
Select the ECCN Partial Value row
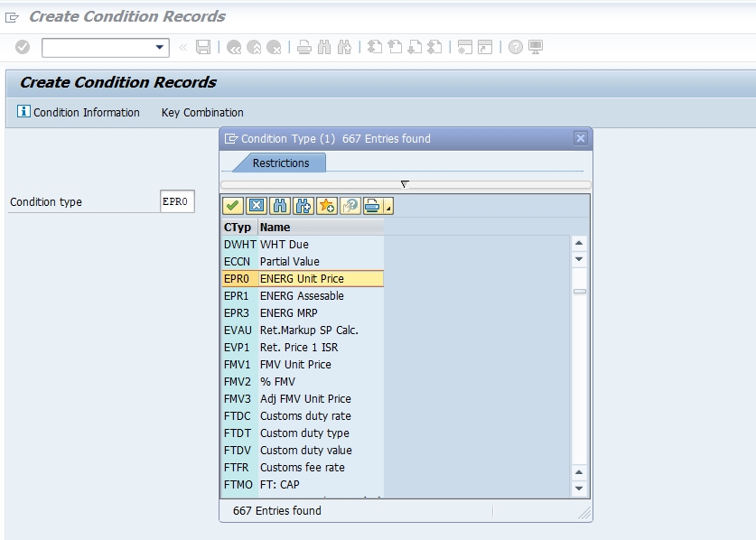tap(303, 261)
